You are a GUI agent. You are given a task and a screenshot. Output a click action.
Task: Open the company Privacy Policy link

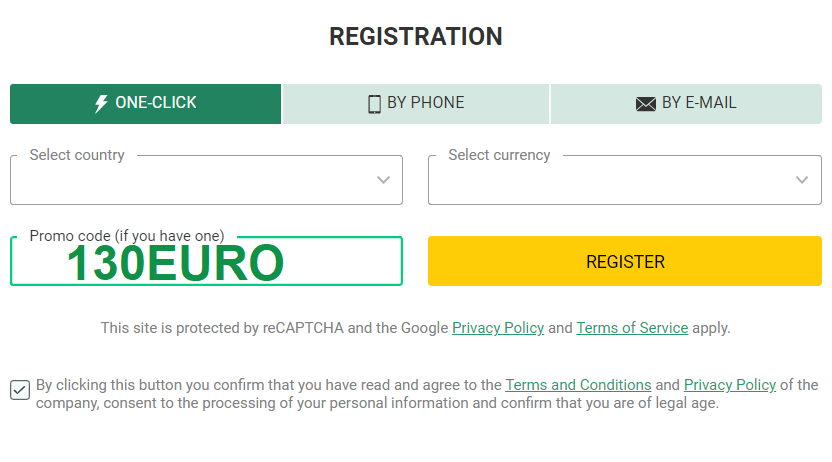pos(730,385)
